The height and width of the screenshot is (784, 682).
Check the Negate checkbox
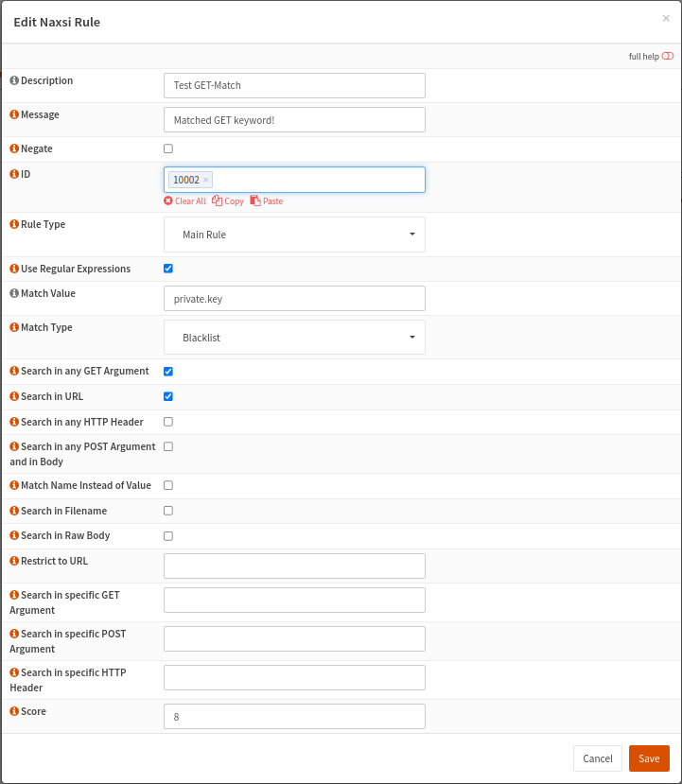point(167,148)
